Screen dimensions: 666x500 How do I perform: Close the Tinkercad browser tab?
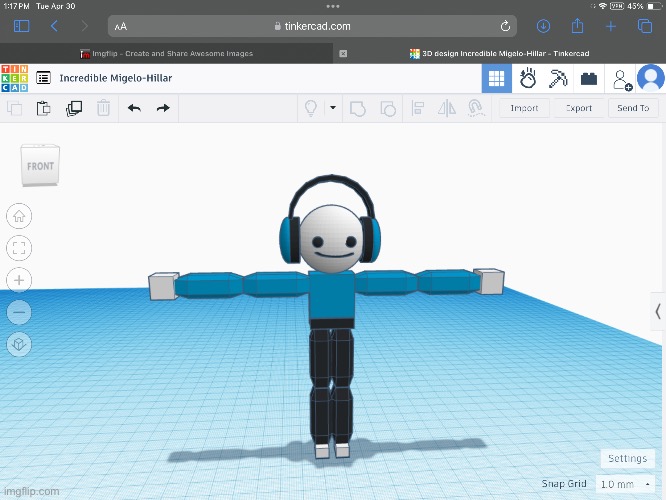343,54
